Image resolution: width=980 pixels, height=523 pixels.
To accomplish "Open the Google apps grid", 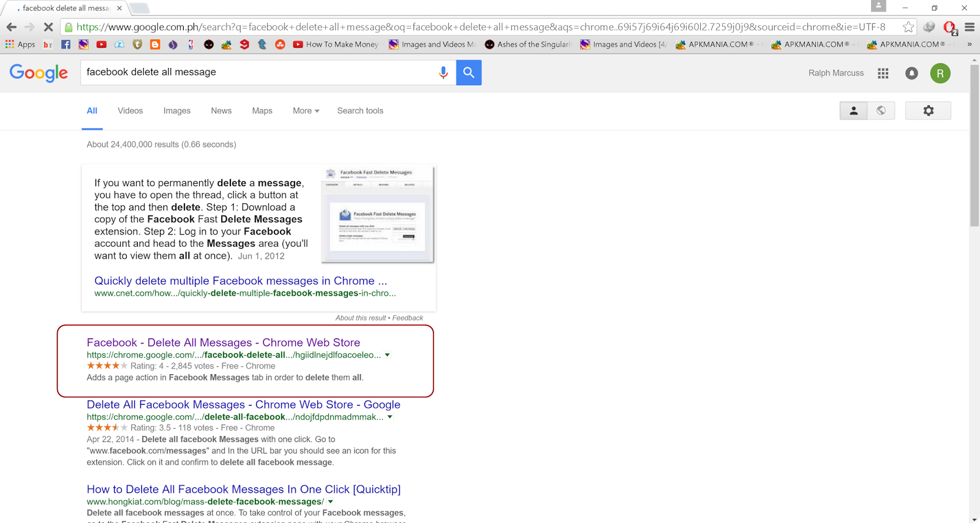I will click(883, 73).
